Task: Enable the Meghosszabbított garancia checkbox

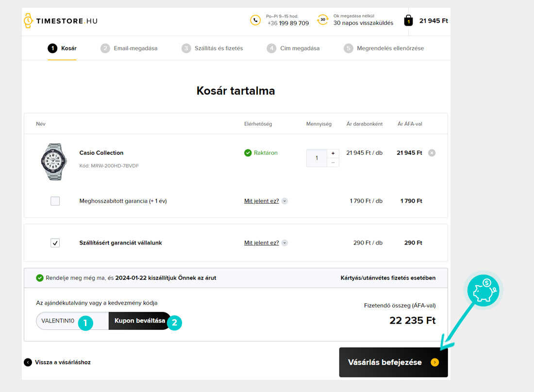Action: click(55, 201)
